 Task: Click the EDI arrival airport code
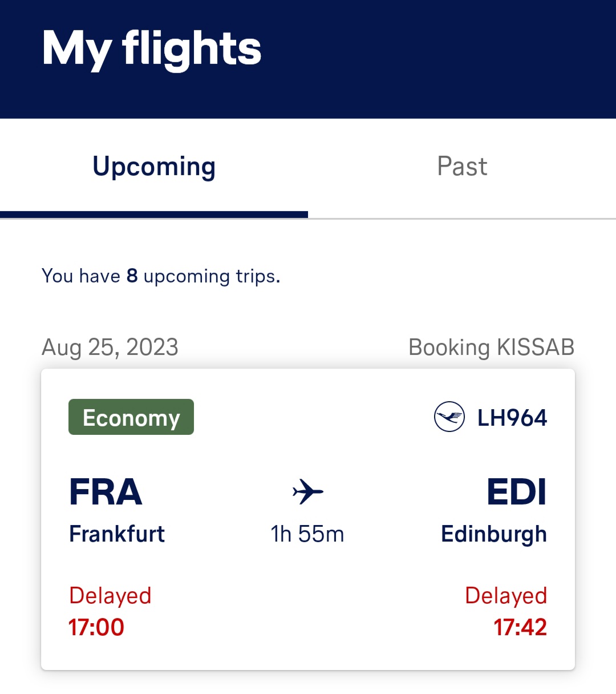516,492
